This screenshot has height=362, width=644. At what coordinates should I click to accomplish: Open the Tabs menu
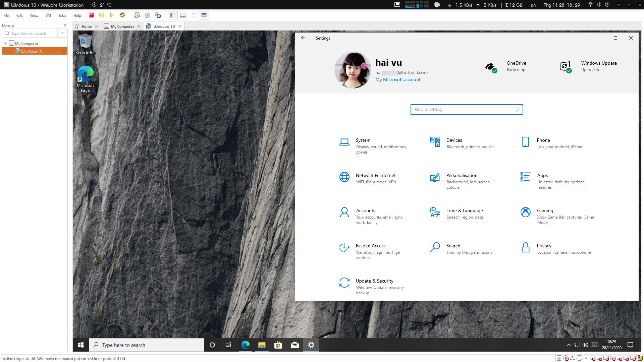62,15
